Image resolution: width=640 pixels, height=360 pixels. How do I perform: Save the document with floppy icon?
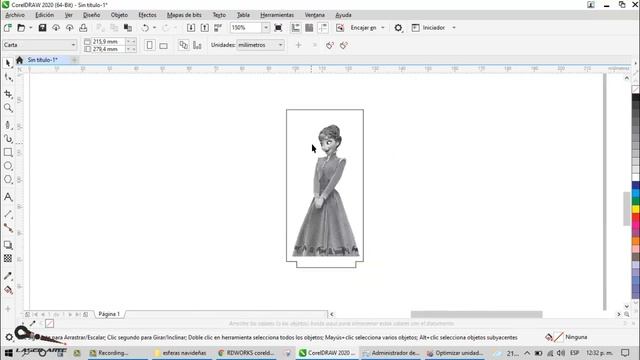coord(42,28)
